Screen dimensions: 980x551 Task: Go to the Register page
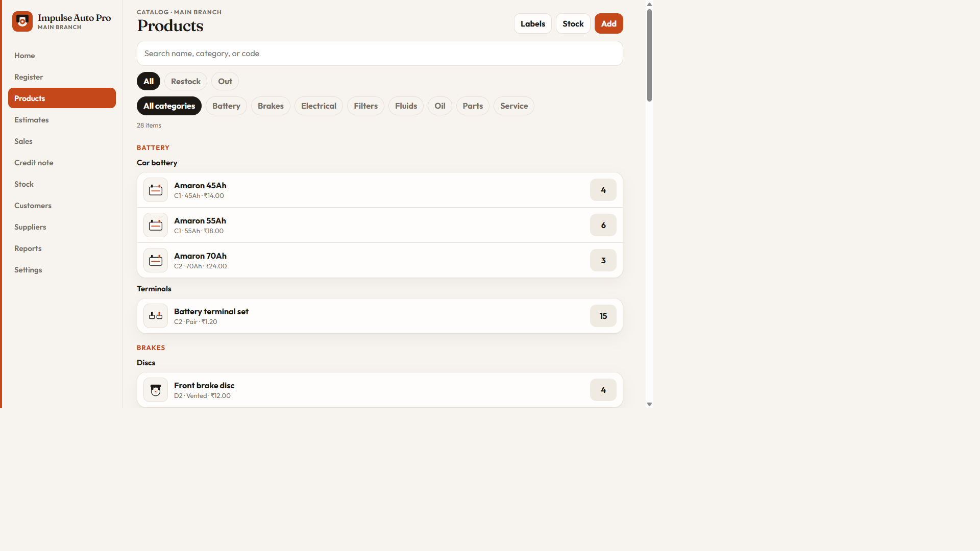click(62, 77)
